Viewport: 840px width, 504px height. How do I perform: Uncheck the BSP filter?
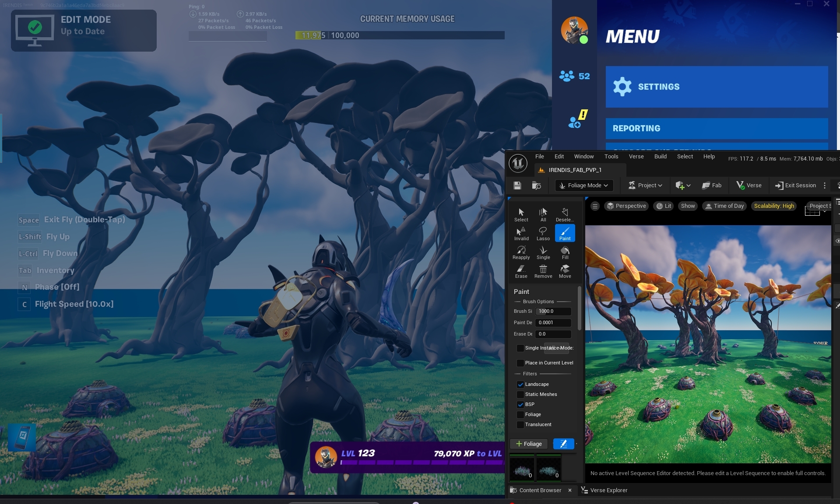pos(520,405)
